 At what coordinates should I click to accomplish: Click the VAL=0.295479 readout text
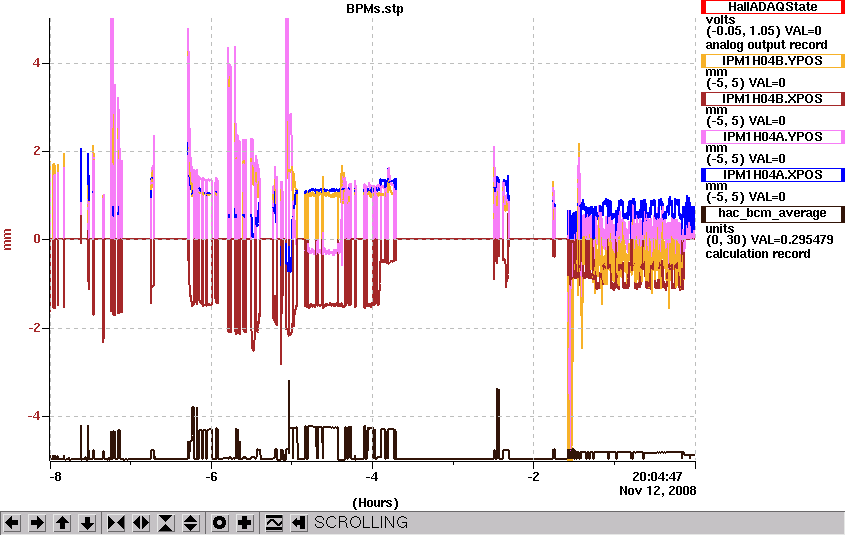click(x=792, y=240)
